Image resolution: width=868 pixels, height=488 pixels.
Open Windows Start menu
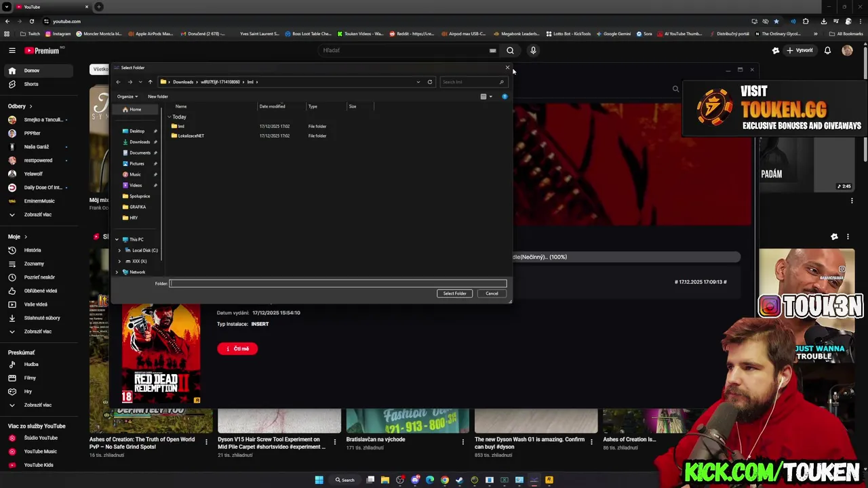[319, 480]
